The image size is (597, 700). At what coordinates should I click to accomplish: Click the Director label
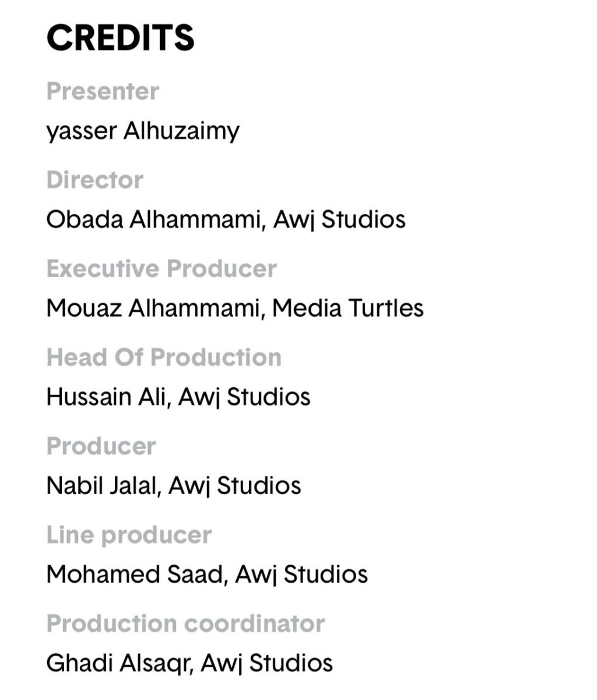(94, 180)
